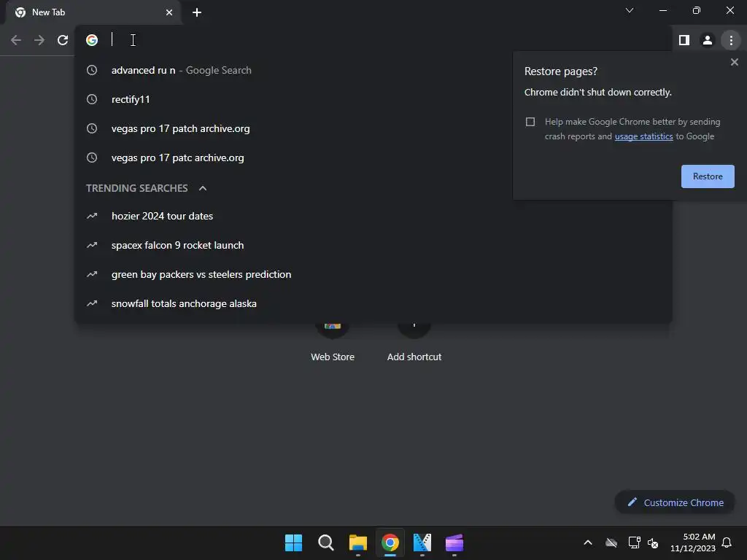Select 'hozier 2024 tour dates' trending search
Image resolution: width=747 pixels, height=560 pixels.
click(373, 216)
